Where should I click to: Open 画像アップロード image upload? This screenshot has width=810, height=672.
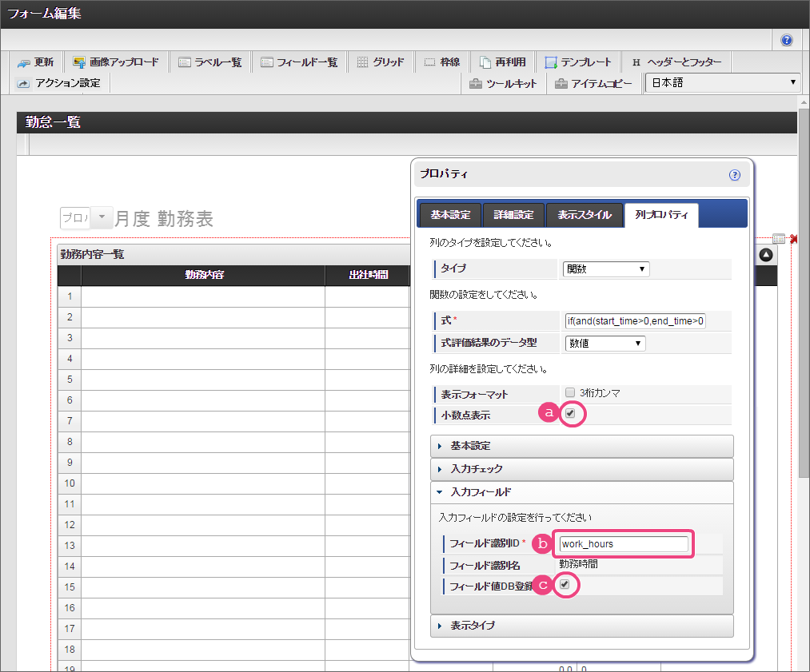click(x=116, y=62)
